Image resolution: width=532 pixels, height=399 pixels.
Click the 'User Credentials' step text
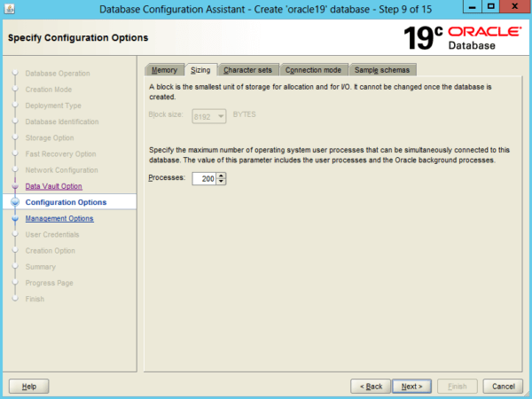[52, 234]
